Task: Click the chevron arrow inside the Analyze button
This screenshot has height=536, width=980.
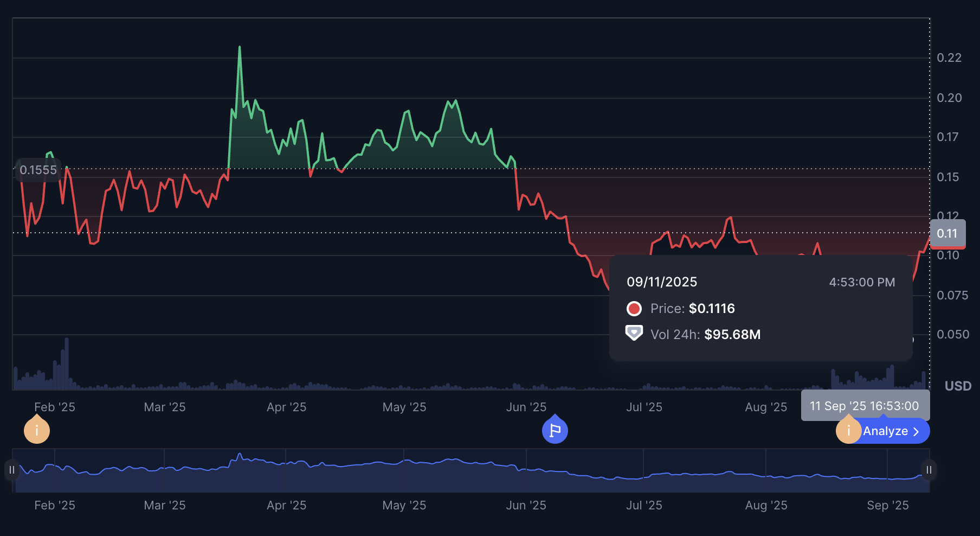Action: 917,431
